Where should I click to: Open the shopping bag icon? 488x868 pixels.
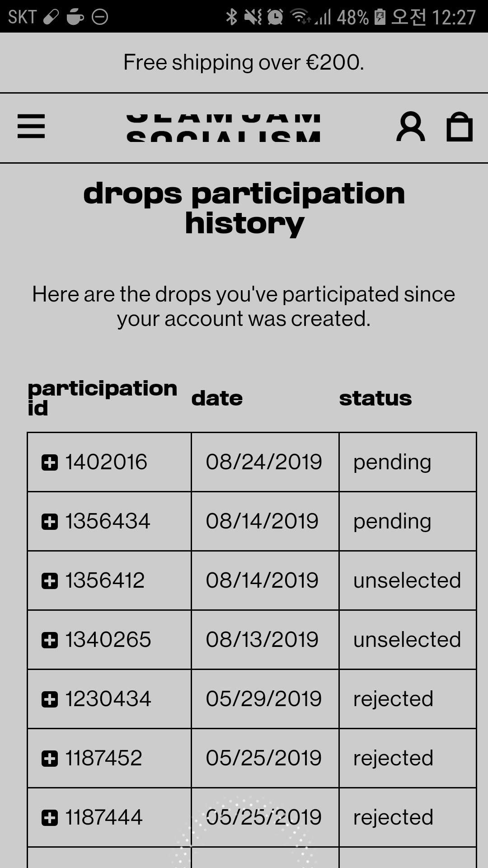coord(459,127)
